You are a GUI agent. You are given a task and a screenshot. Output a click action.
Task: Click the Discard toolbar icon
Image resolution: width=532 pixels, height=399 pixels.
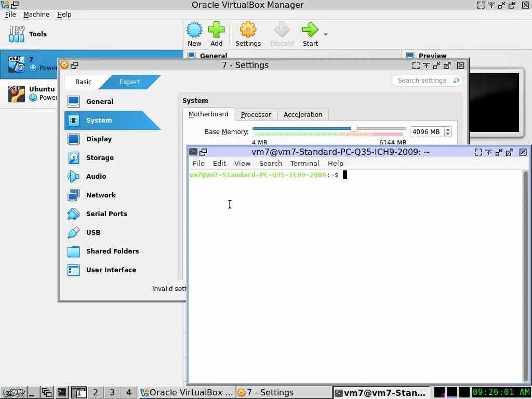[x=282, y=34]
